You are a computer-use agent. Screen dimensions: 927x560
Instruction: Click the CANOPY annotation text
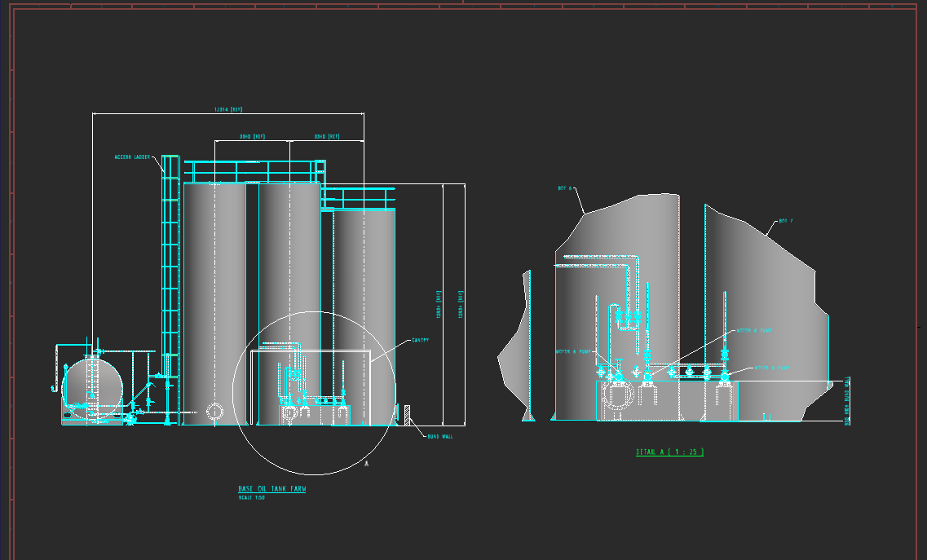coord(421,340)
